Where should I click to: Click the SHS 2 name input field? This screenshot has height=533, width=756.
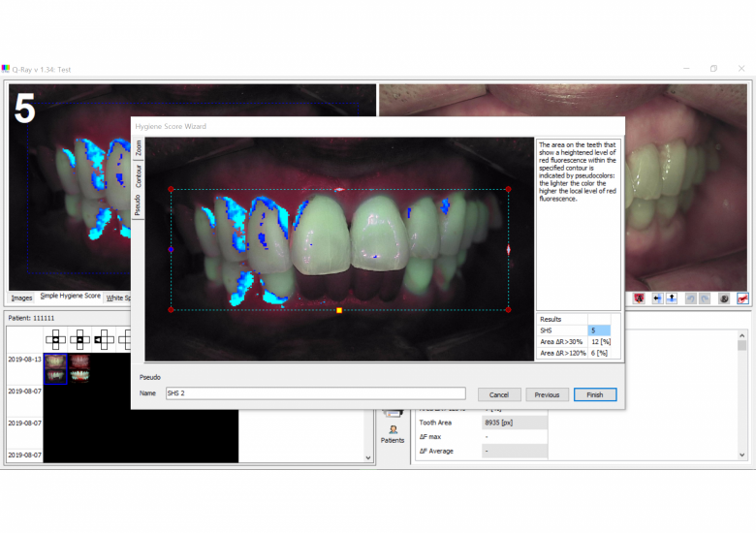point(314,394)
